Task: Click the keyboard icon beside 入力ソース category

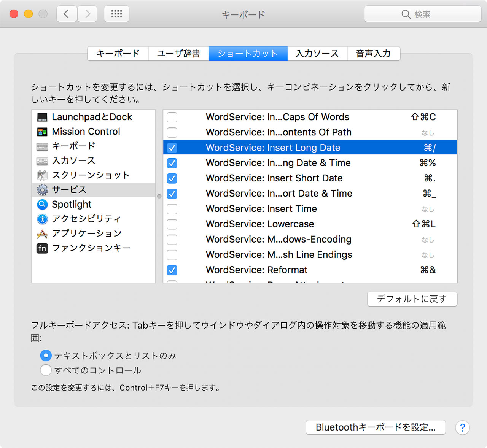Action: click(x=42, y=161)
